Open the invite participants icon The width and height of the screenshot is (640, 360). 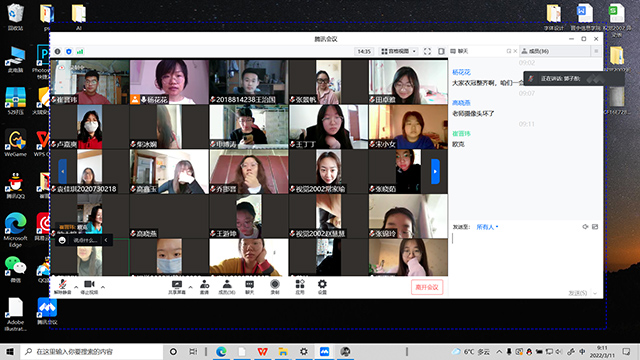pyautogui.click(x=204, y=287)
